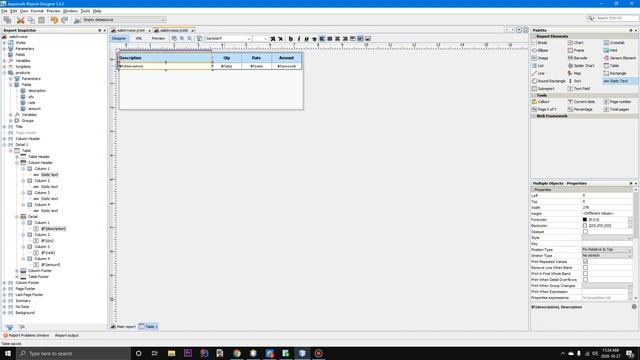
Task: Select the Ellipse element in Palette
Action: pyautogui.click(x=540, y=50)
